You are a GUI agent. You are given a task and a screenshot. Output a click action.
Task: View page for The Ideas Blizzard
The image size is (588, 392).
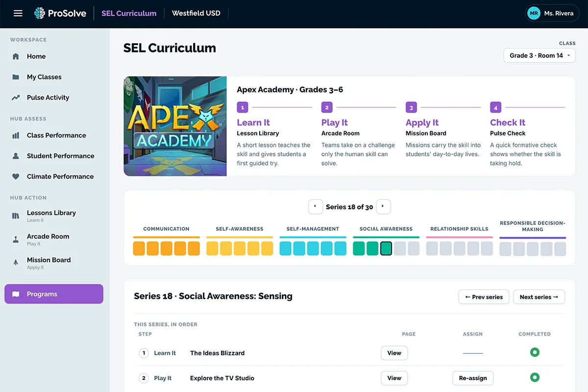point(394,353)
